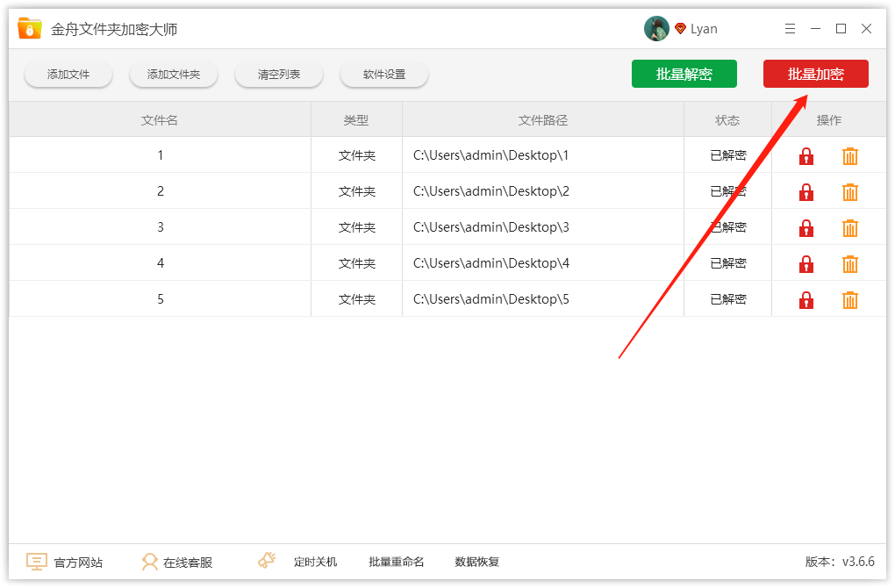Viewport: 895px width, 588px height.
Task: Click the green 批量解密 button
Action: pos(684,74)
